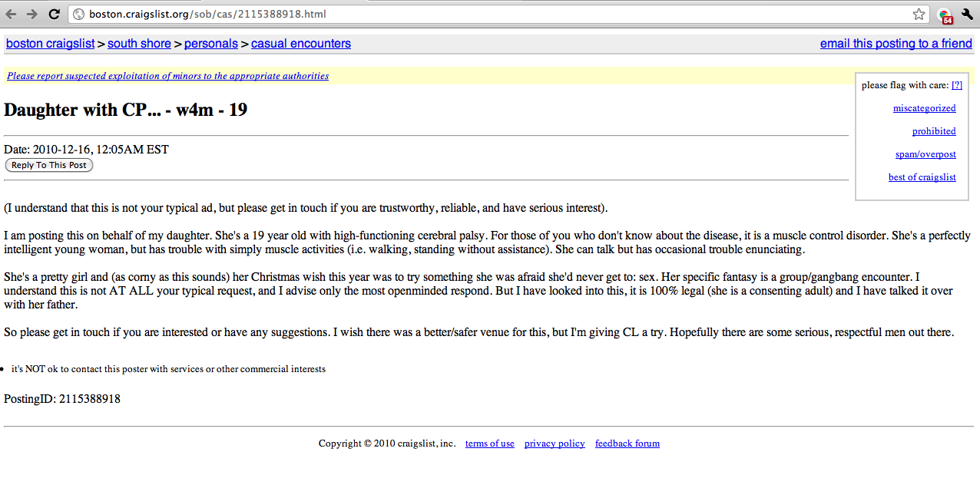Flag the post as prohibited
This screenshot has height=488, width=980.
(934, 131)
